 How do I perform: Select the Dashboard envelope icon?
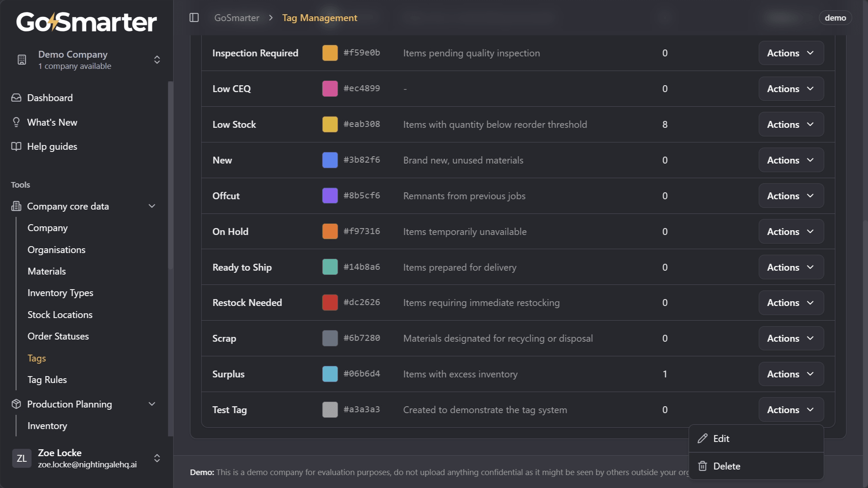click(16, 98)
